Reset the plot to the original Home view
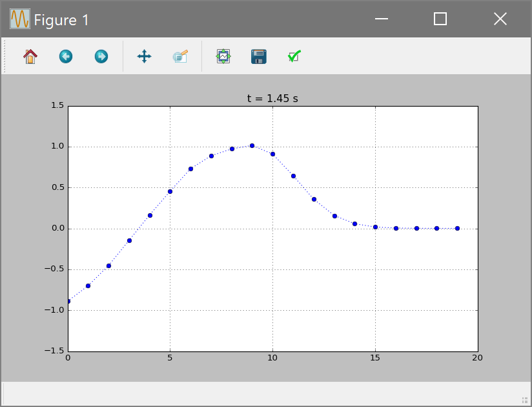 point(30,56)
